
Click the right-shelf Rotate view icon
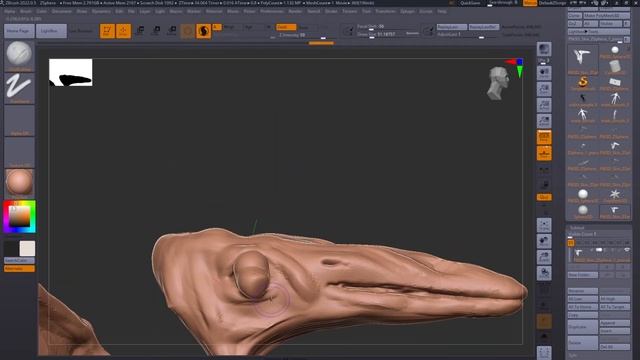click(x=544, y=273)
